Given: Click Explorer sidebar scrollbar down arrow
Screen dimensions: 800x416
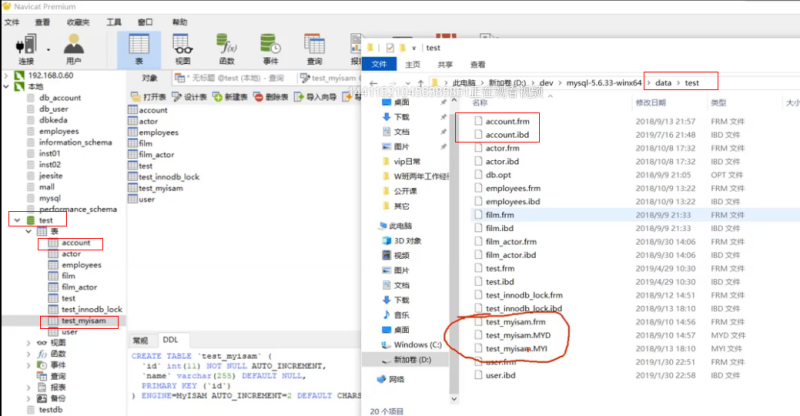Looking at the screenshot, I should coord(454,399).
